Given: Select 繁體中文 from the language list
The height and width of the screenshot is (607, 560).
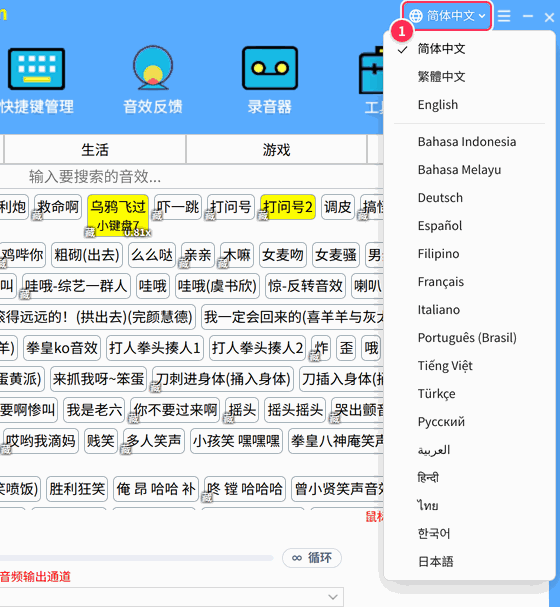Looking at the screenshot, I should [441, 77].
